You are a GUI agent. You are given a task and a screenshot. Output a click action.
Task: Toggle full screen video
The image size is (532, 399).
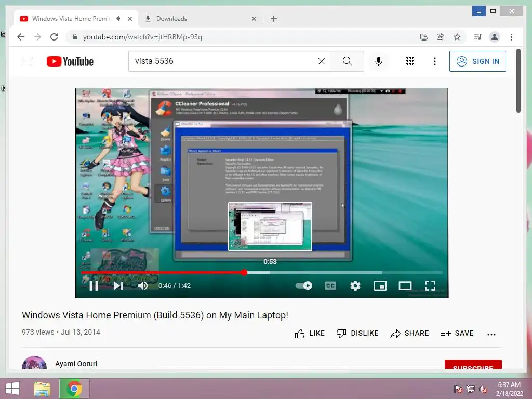430,286
